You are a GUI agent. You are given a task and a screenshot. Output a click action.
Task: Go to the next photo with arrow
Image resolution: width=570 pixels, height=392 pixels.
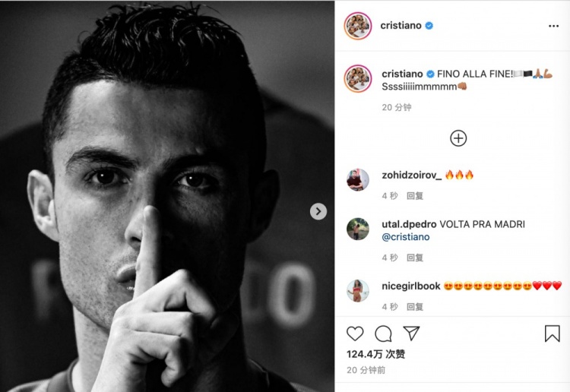pyautogui.click(x=318, y=211)
